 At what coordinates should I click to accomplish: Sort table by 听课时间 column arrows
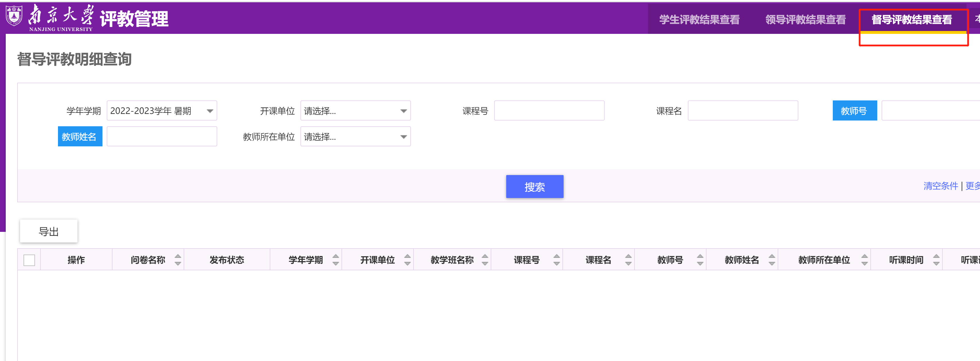pos(936,260)
